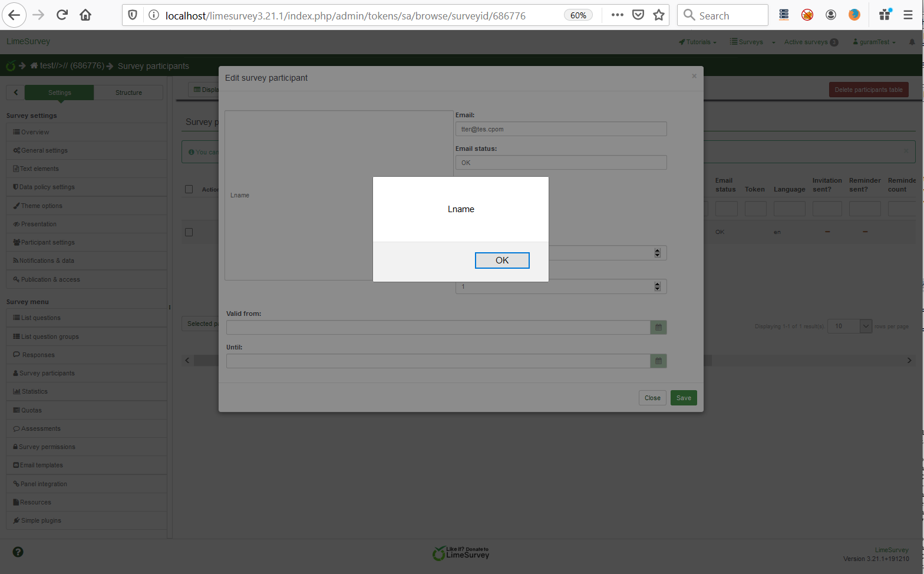Open the page actions three-dots menu
924x574 pixels.
pyautogui.click(x=617, y=15)
